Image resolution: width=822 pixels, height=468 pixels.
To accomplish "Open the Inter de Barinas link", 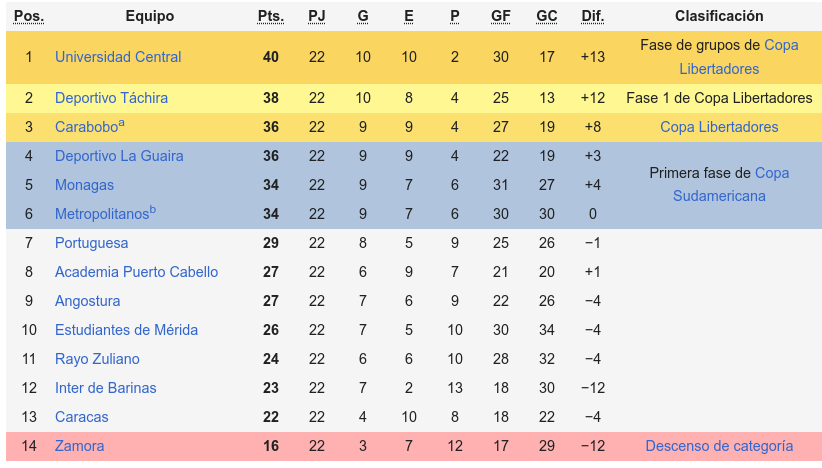I will [x=105, y=388].
